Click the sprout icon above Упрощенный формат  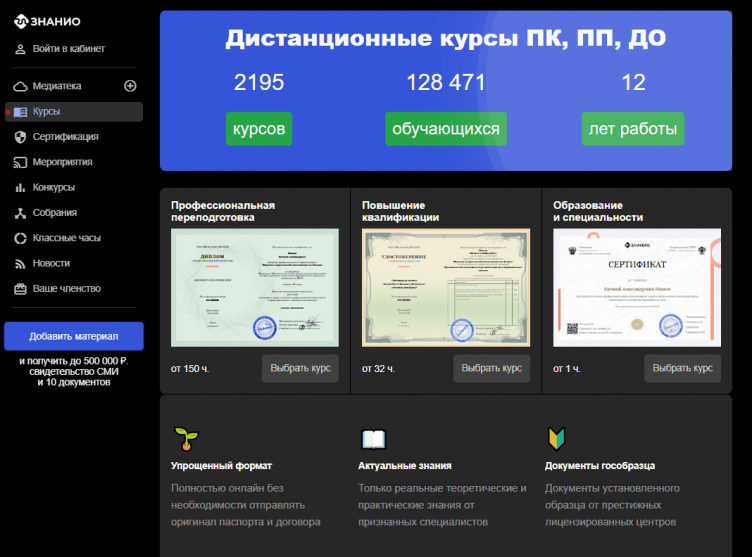187,438
